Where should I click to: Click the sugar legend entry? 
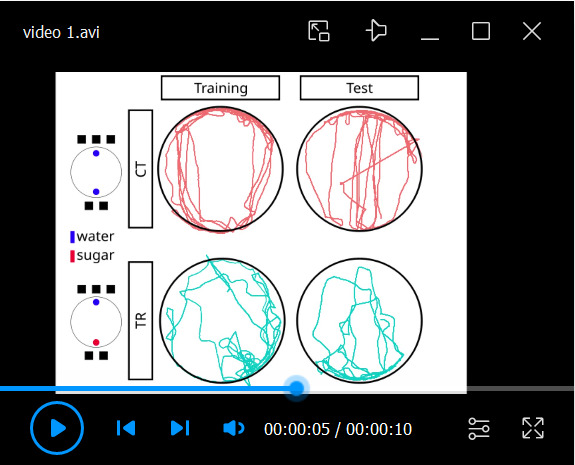[x=92, y=256]
